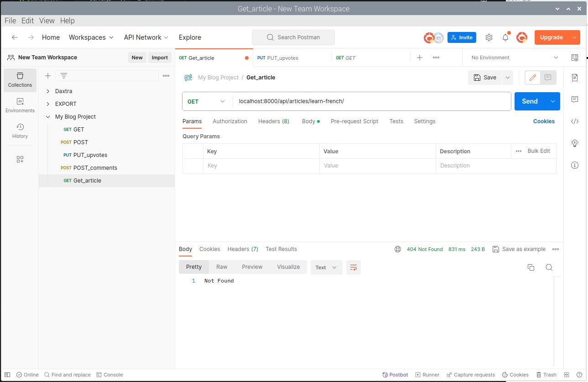Open the Environments sidebar panel

20,105
